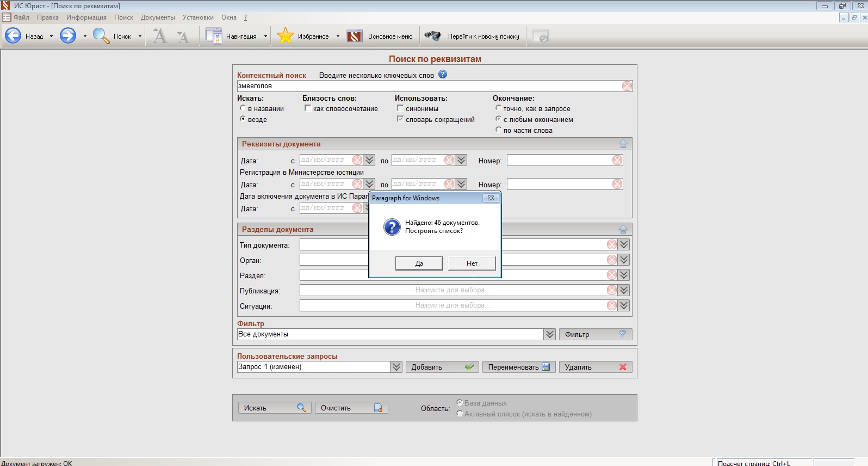This screenshot has height=466, width=868.
Task: Clear the Публикация field
Action: [612, 291]
